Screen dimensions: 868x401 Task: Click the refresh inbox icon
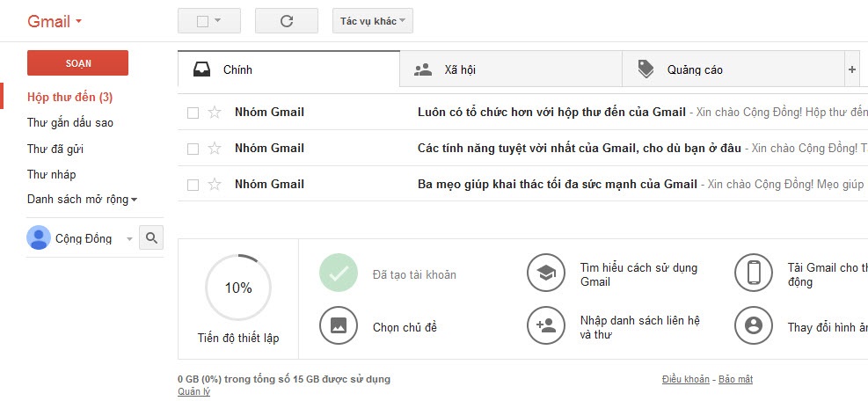click(286, 21)
